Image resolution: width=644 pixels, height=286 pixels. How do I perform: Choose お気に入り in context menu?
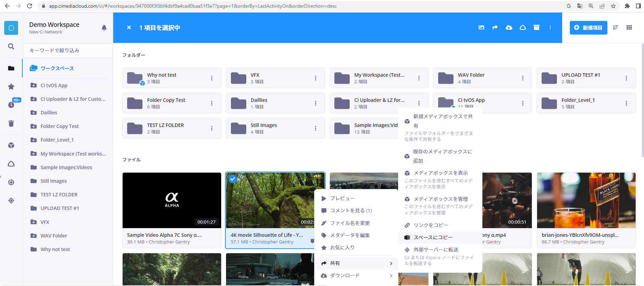(356, 248)
